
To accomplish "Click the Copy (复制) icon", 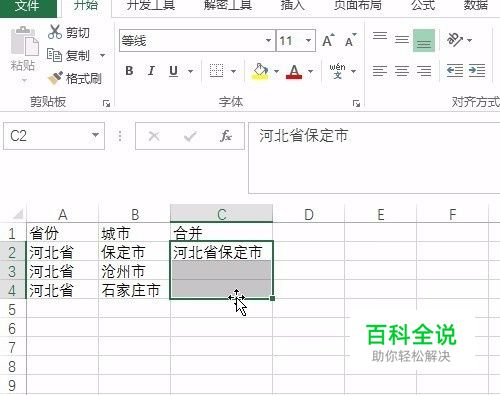I will point(54,55).
